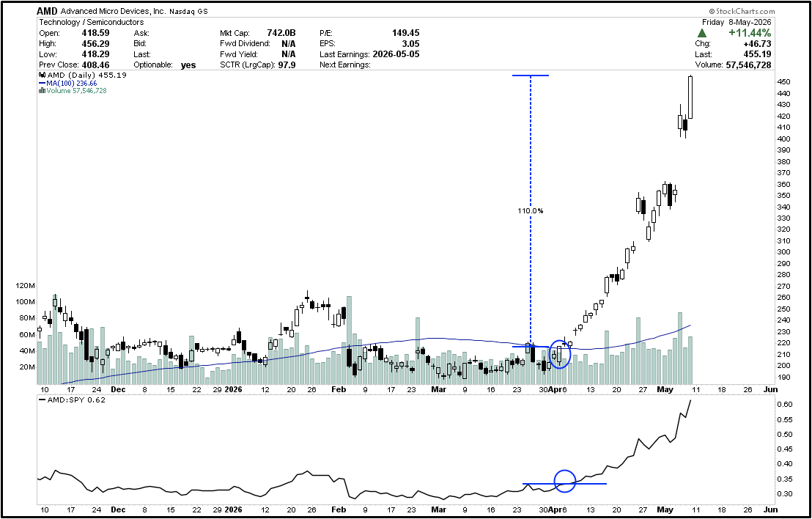Click the Feb label on the main chart's date axis
The image size is (812, 519).
(338, 389)
